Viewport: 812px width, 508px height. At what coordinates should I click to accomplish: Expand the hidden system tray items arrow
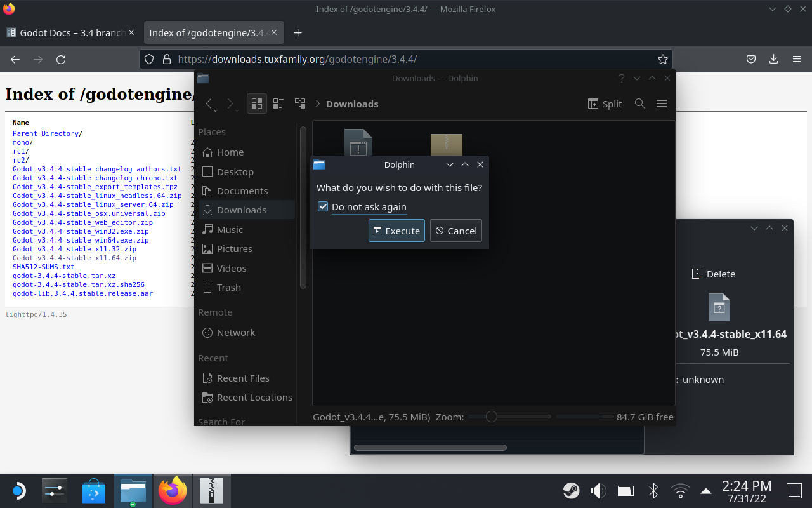(706, 490)
